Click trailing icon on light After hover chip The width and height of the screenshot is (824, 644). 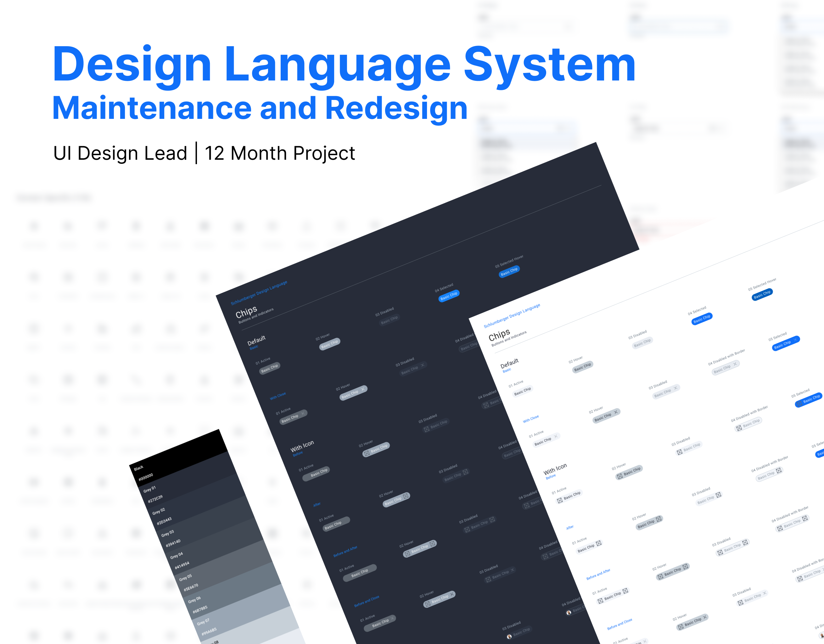point(659,519)
